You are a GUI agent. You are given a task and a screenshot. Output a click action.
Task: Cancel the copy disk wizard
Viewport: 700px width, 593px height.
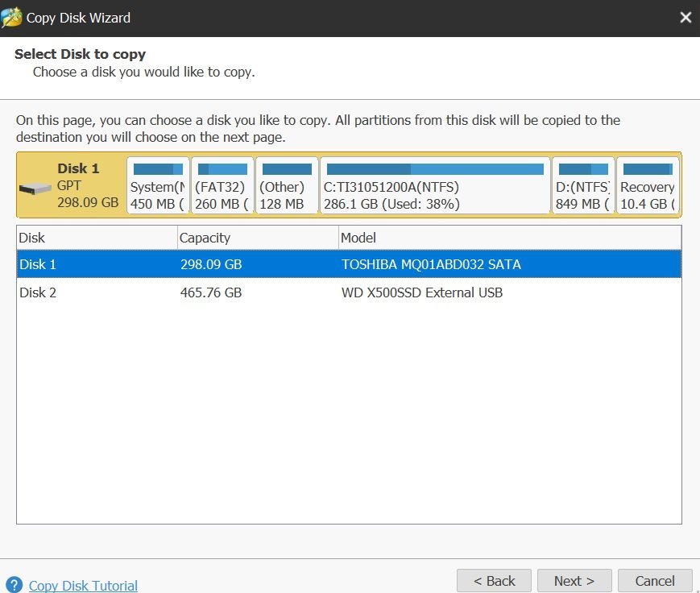click(x=655, y=581)
